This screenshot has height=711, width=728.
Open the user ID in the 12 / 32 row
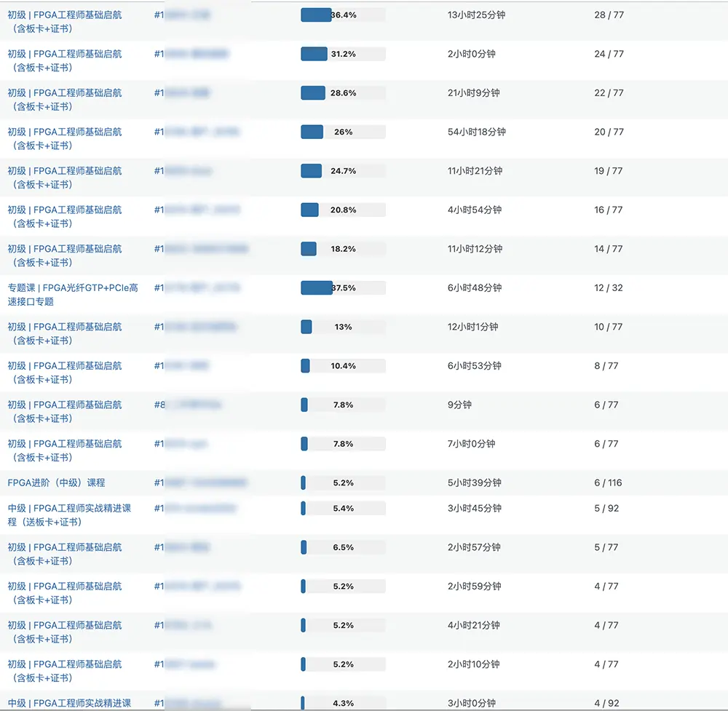pos(197,287)
